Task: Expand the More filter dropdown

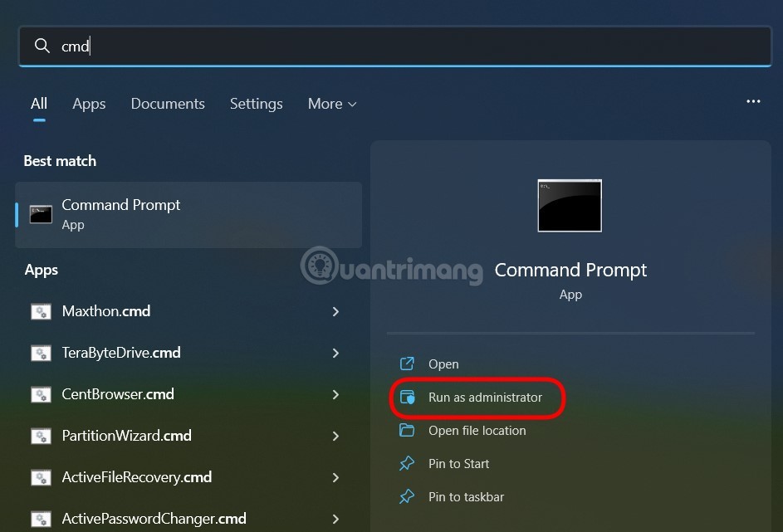Action: point(332,104)
